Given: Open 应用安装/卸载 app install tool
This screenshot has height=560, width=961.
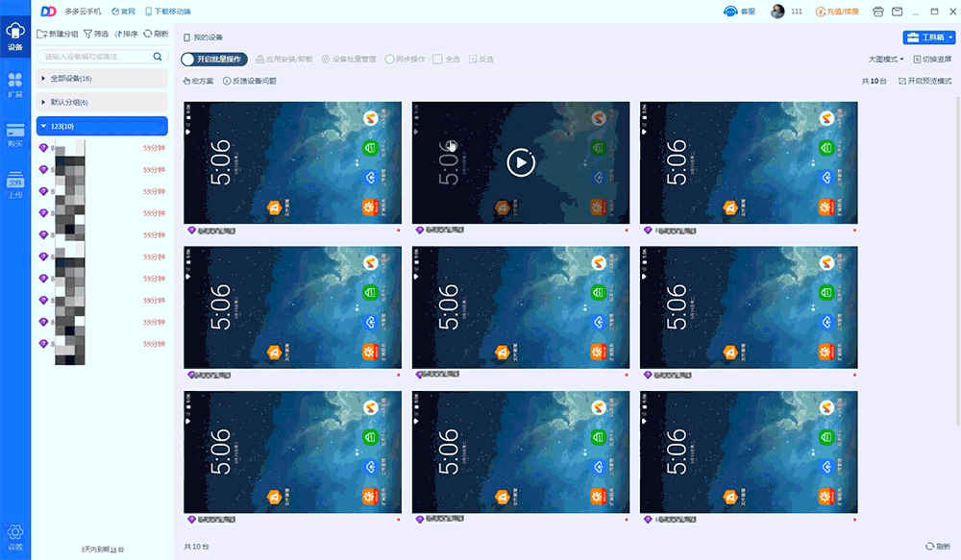Looking at the screenshot, I should pyautogui.click(x=283, y=60).
